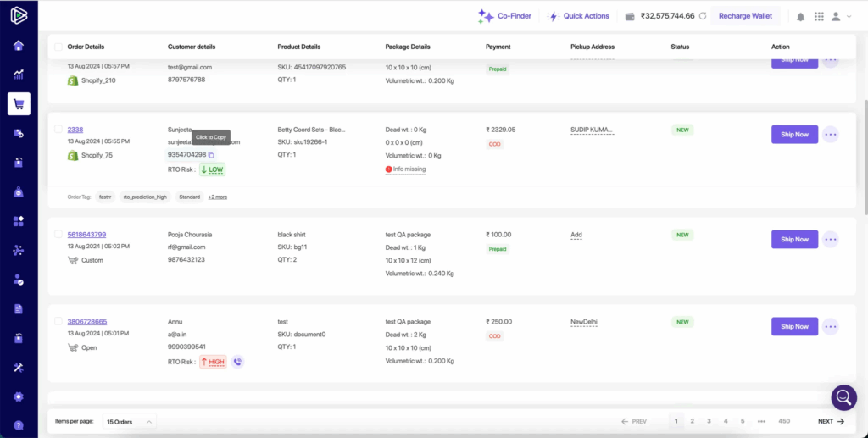Open the settings gear in sidebar
868x438 pixels.
pos(19,396)
